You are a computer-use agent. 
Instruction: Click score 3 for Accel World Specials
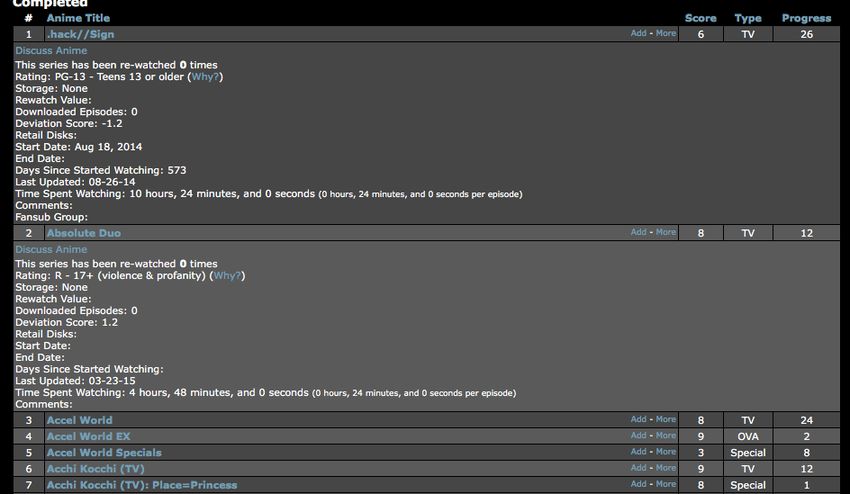tap(700, 453)
